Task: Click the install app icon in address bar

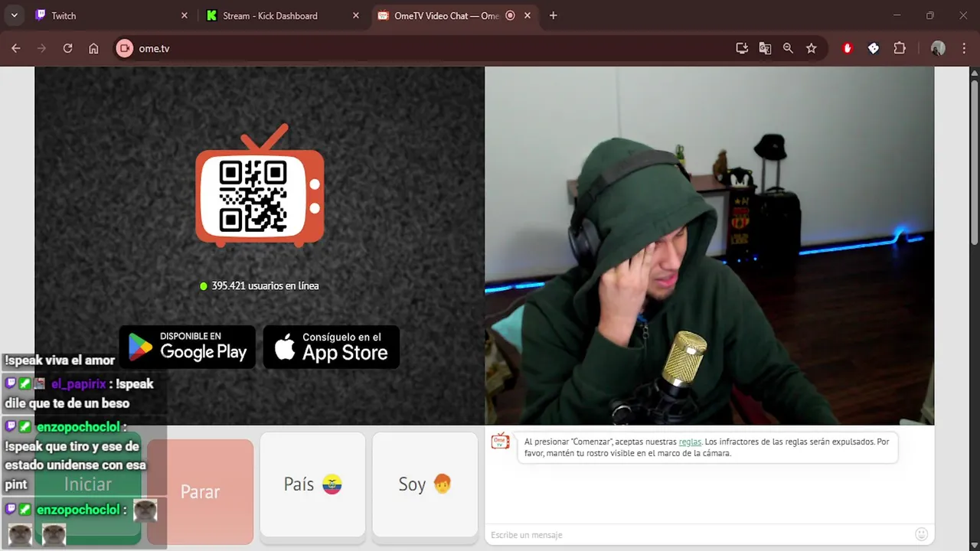Action: click(x=742, y=48)
